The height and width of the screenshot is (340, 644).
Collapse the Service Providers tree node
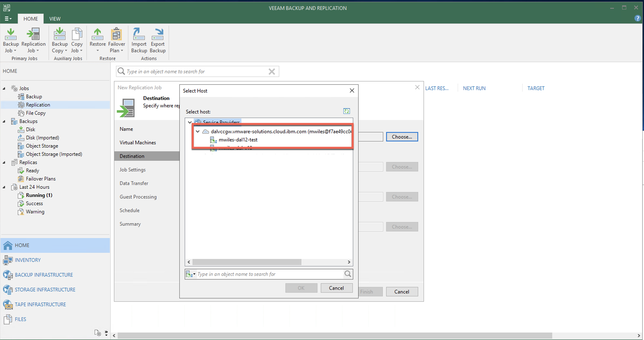(190, 122)
